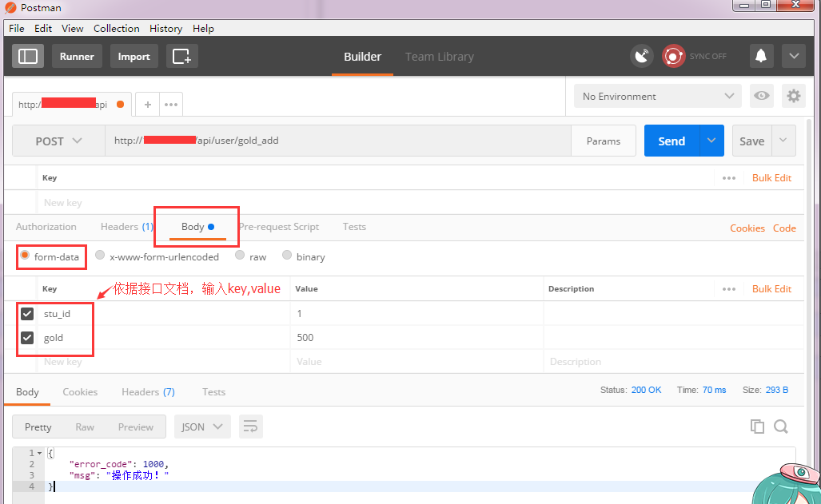Image resolution: width=821 pixels, height=504 pixels.
Task: Generate code with the Code link
Action: [784, 228]
